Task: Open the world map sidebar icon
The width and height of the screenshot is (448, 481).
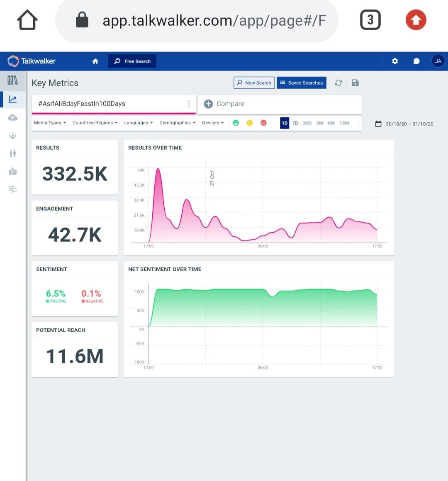Action: pyautogui.click(x=12, y=172)
